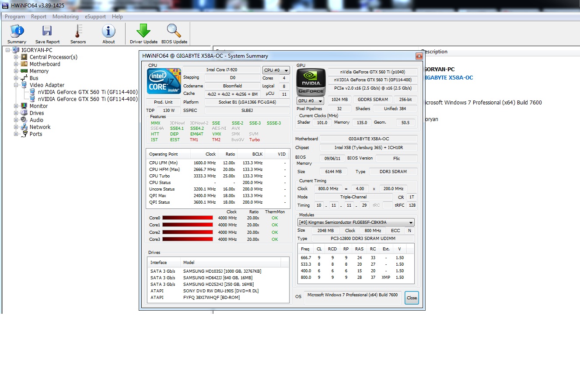Click the Central Processor(s) chip icon
Viewport: 580px width, 392px height.
pos(24,57)
